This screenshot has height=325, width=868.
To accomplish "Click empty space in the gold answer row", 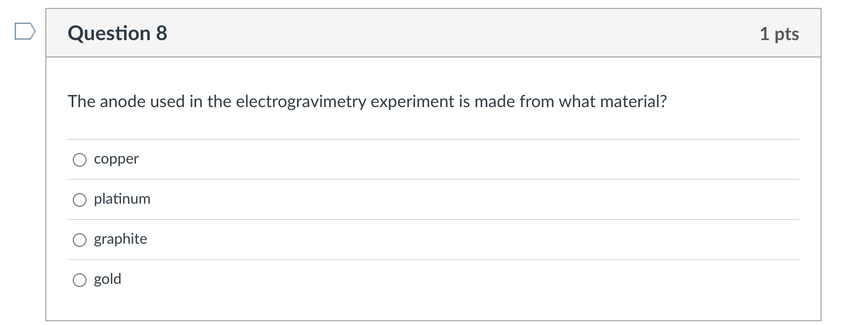I will tap(422, 280).
